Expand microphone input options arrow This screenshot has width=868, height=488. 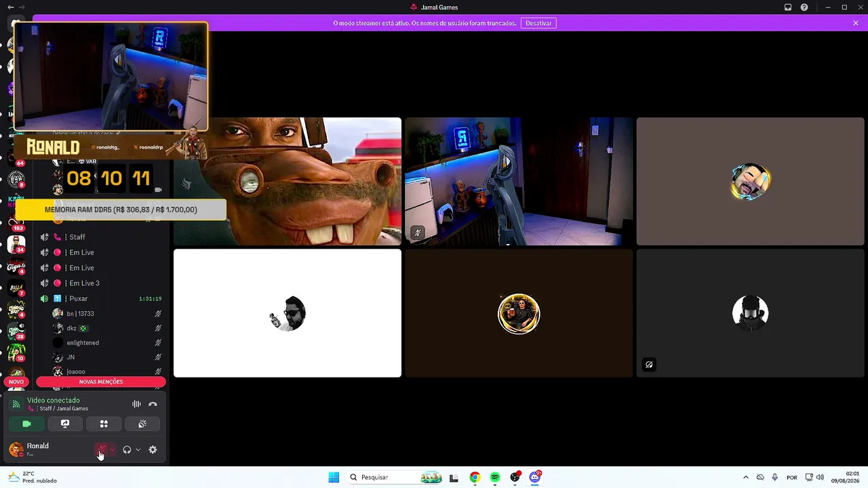pos(113,449)
